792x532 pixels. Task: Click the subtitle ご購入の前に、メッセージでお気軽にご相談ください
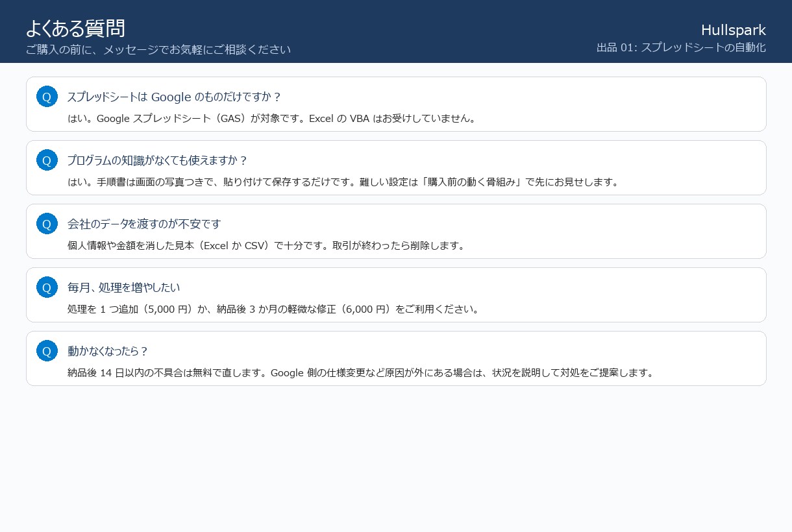click(158, 49)
